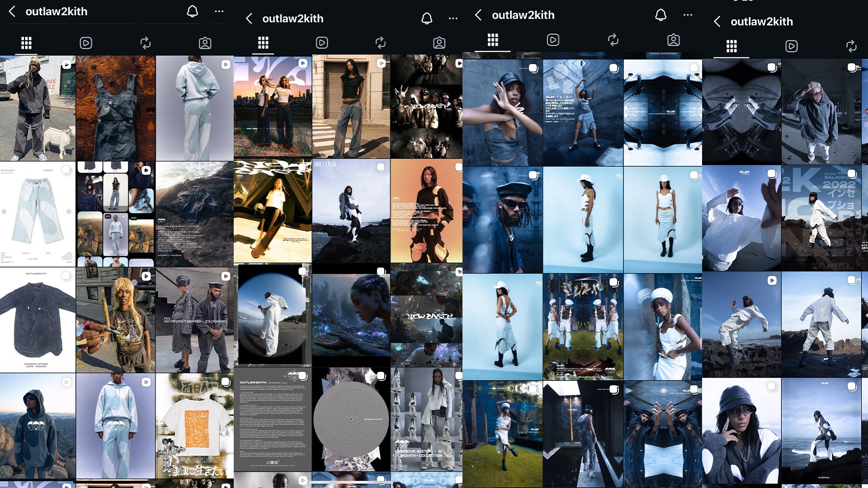Open man in gray hoodie post, fourth panel
The image size is (868, 488).
[821, 112]
